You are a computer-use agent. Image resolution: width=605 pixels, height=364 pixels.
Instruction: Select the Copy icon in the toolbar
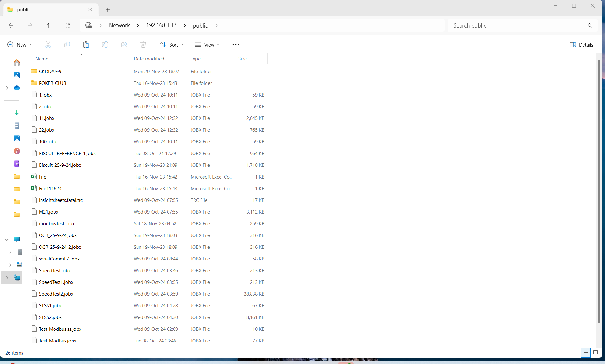pos(67,45)
